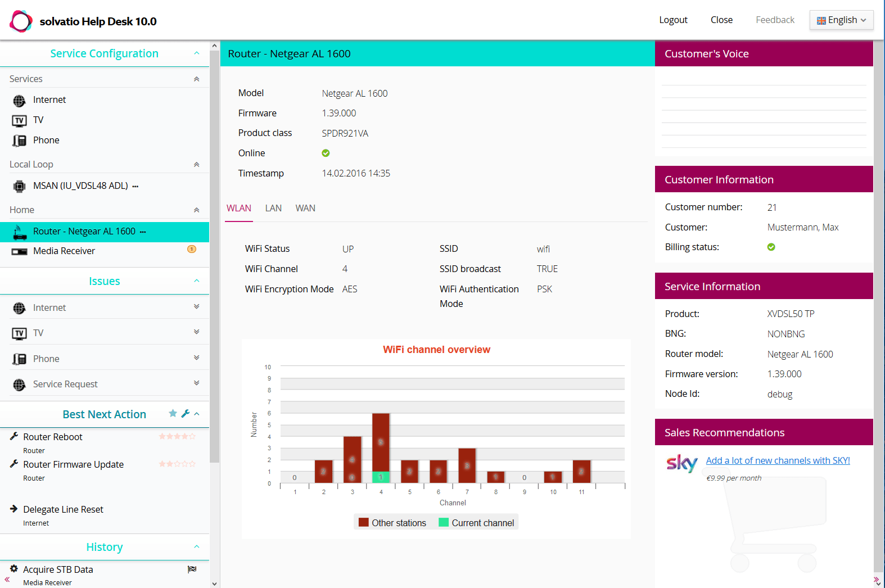Open the Internet service globe icon

tap(19, 101)
